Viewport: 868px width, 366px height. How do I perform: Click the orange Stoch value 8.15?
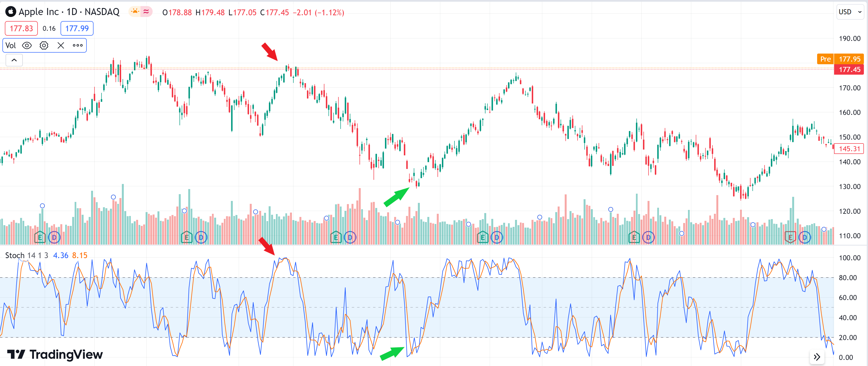tap(80, 255)
